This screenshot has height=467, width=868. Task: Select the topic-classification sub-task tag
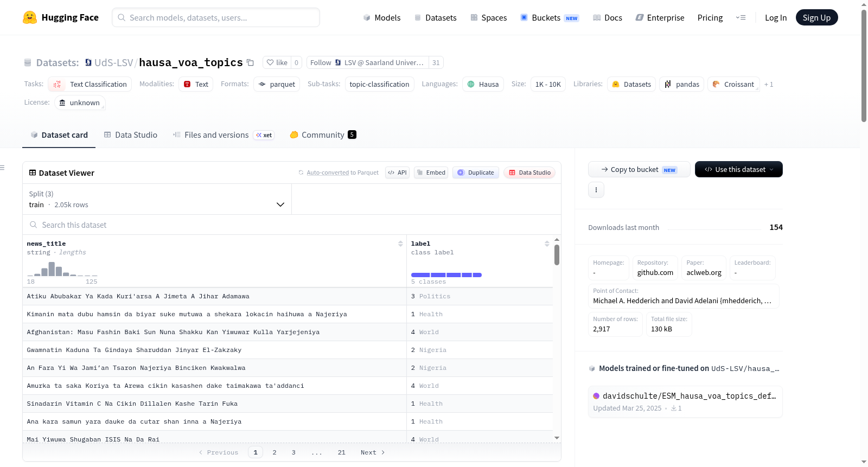pos(380,84)
